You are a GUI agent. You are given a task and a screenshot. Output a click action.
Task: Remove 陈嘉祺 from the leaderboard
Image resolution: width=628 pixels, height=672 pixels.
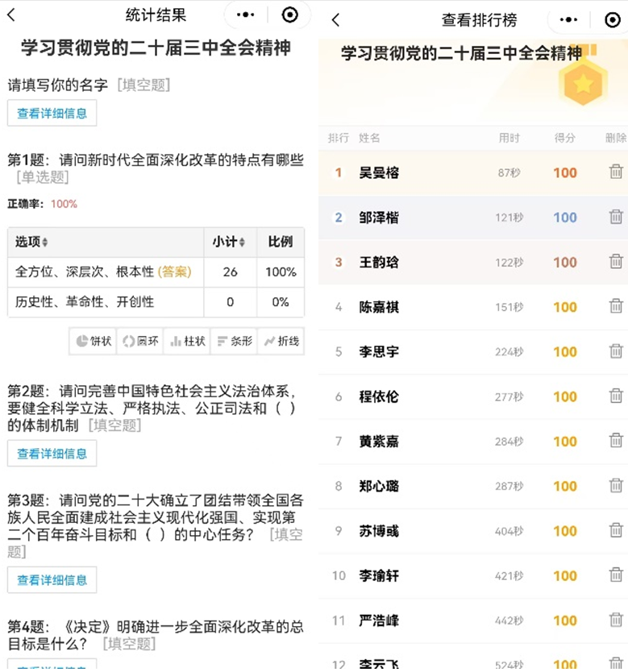(615, 306)
